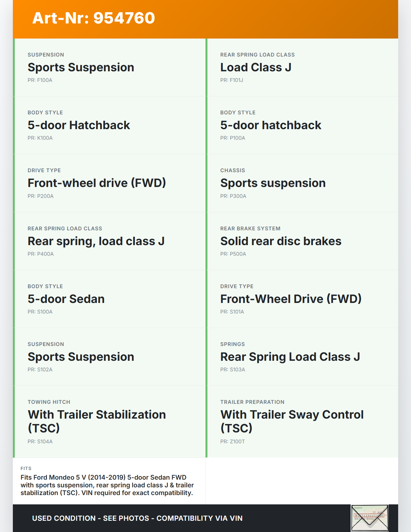Click the PR: Z100T code label
This screenshot has width=411, height=532.
point(232,442)
